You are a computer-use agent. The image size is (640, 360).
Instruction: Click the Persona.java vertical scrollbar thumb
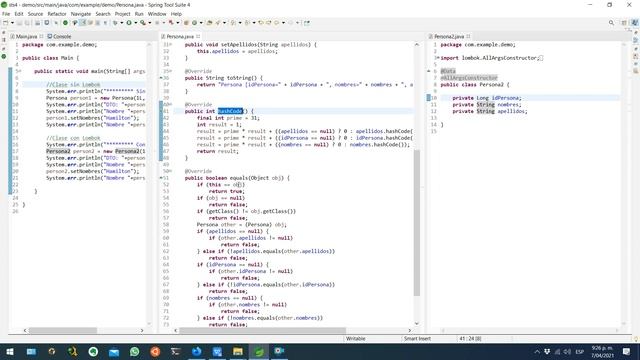417,222
